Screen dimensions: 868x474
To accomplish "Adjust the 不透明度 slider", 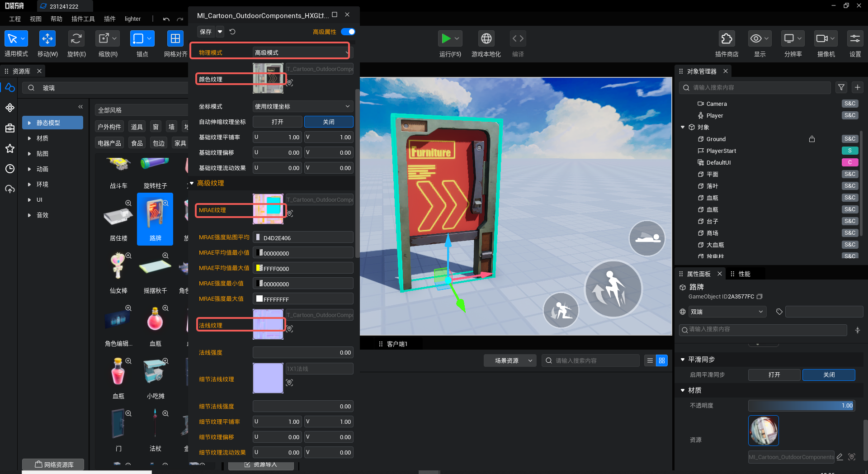I will (802, 405).
